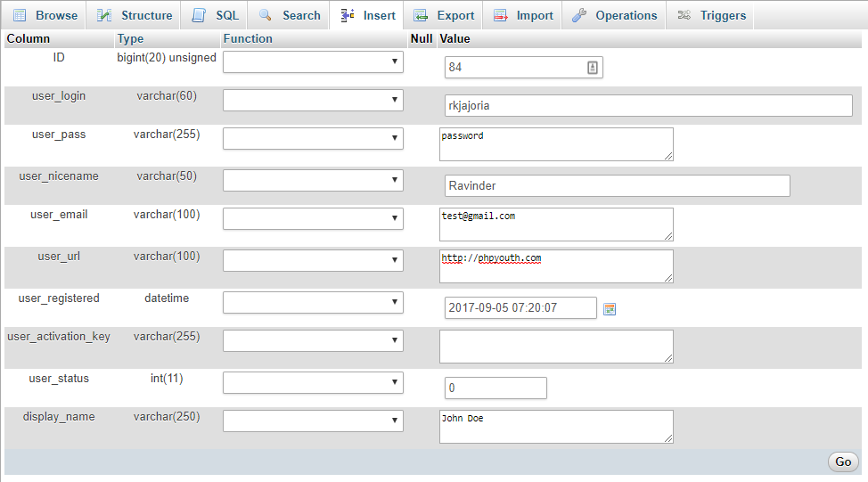Go to the Search tab
The width and height of the screenshot is (868, 482).
click(x=289, y=15)
